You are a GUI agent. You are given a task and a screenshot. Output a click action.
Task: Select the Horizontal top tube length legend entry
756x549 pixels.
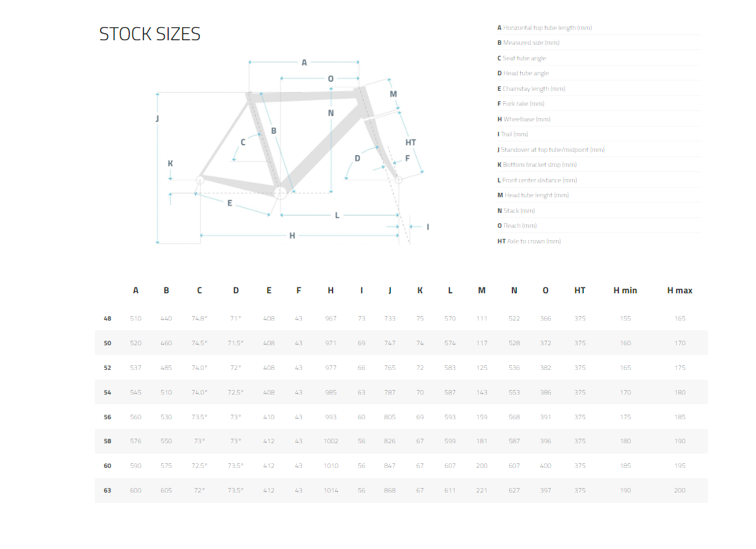[x=545, y=28]
